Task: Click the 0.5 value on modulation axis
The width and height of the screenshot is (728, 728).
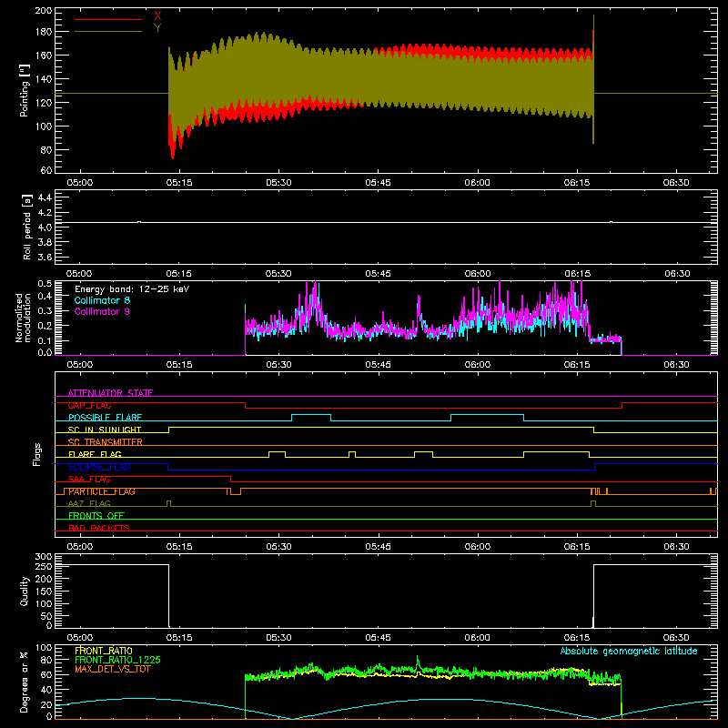Action: pos(45,284)
